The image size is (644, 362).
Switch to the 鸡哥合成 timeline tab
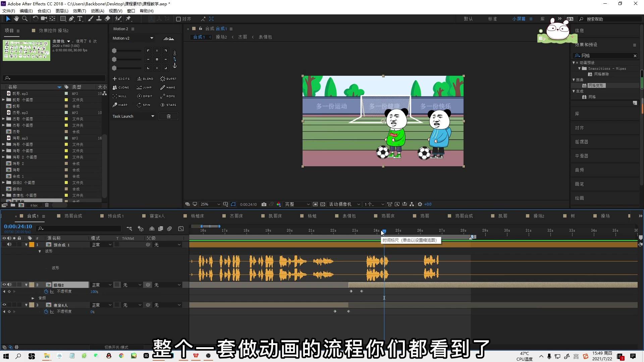(73, 216)
